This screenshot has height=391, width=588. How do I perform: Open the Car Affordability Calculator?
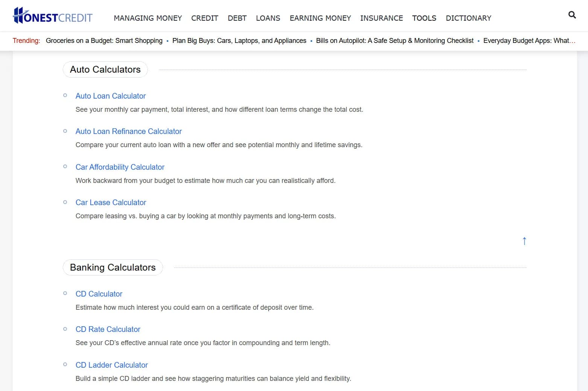pos(120,167)
